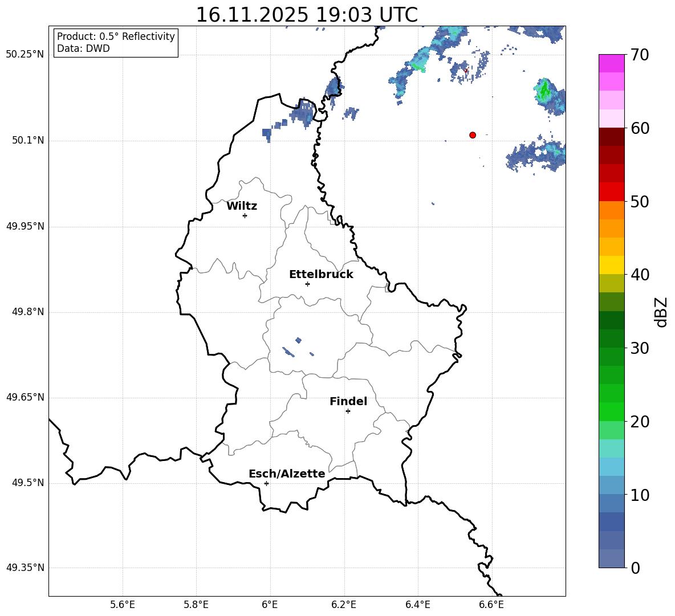The image size is (675, 616).
Task: Click the Ettelbruck station cross marker
Action: (x=307, y=284)
